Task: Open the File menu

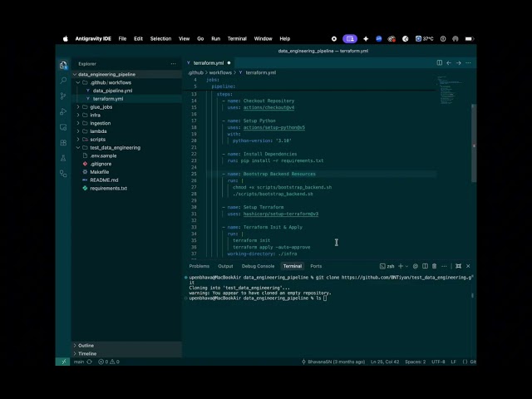Action: click(x=122, y=39)
